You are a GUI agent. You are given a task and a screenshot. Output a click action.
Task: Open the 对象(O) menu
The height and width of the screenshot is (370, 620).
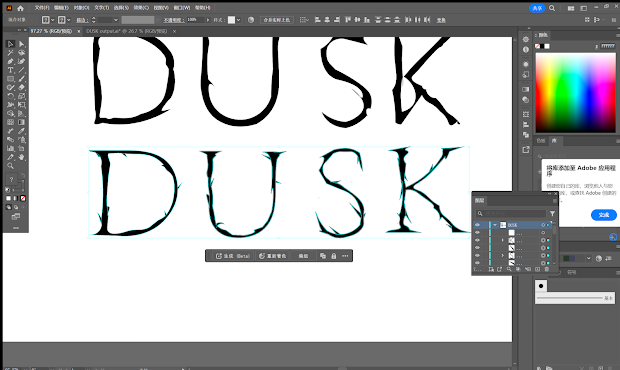[x=81, y=8]
